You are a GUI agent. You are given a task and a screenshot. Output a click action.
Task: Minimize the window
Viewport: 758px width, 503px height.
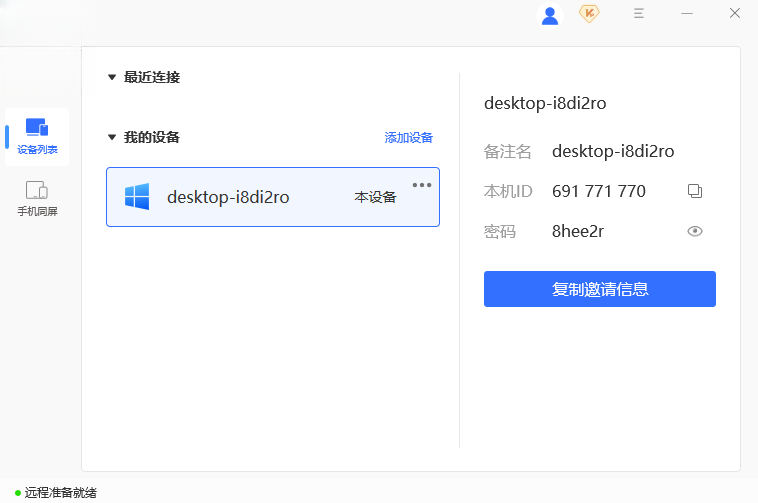pyautogui.click(x=687, y=14)
